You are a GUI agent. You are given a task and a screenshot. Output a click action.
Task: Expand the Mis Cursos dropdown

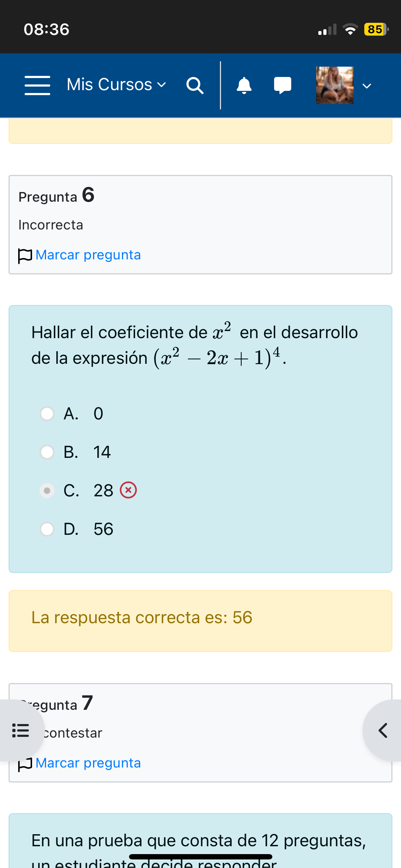(116, 85)
